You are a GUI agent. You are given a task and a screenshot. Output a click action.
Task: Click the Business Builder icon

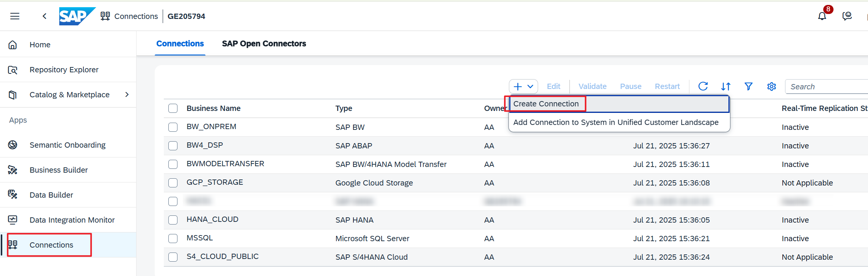coord(13,170)
